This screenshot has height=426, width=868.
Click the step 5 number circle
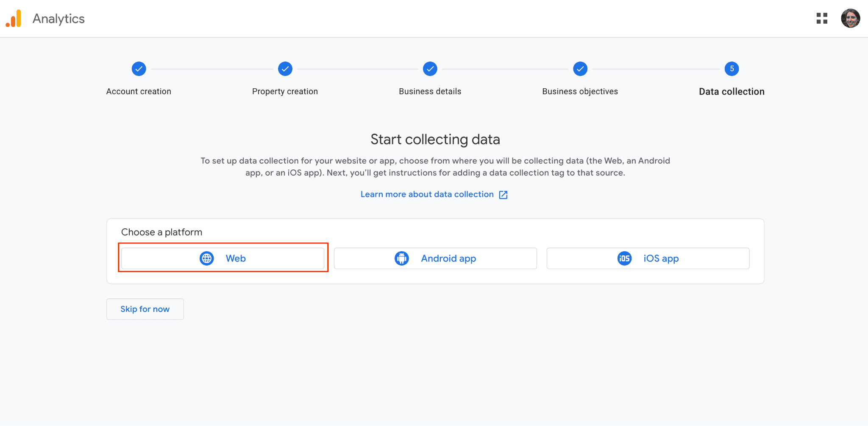732,69
